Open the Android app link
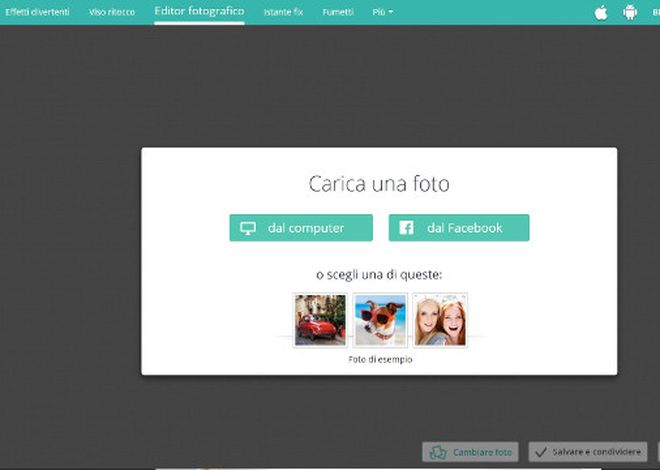 pos(630,13)
